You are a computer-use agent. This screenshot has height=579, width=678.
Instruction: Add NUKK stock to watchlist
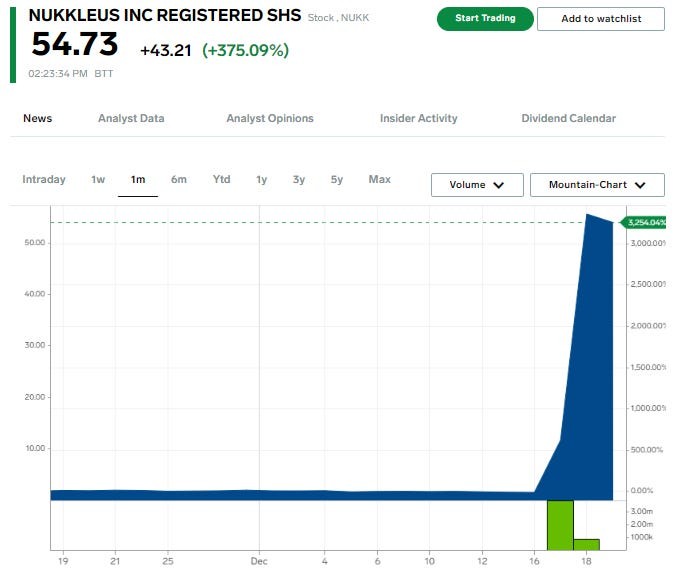tap(600, 19)
